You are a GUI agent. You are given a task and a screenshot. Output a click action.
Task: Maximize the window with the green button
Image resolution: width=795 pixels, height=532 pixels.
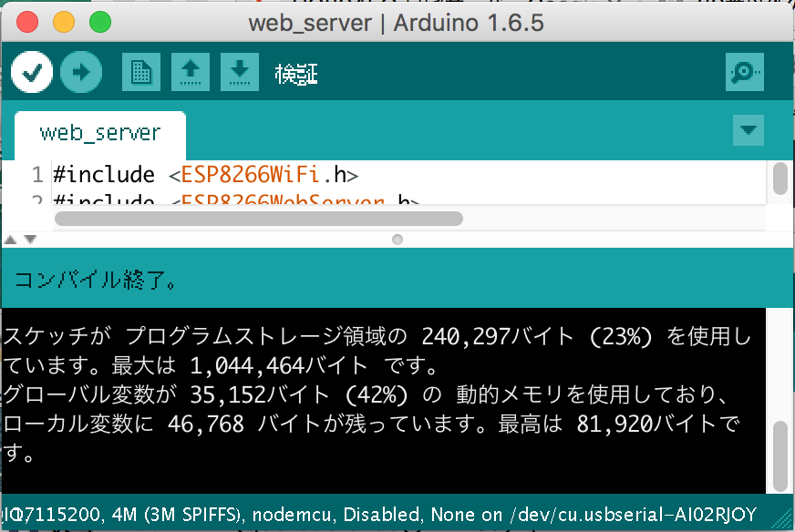click(x=100, y=22)
